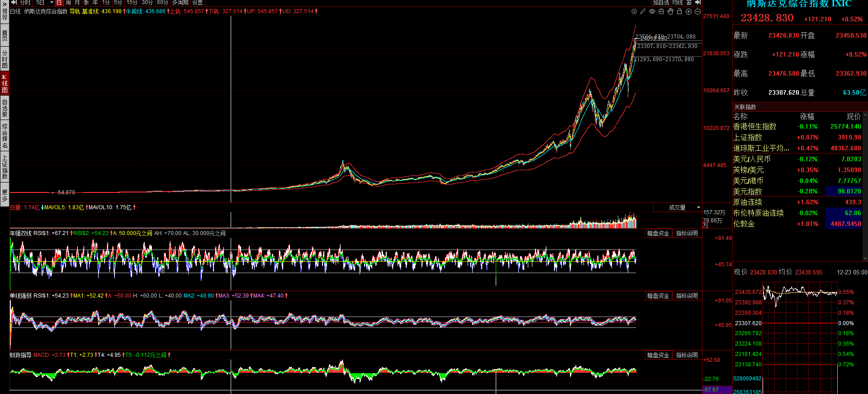The image size is (868, 394).
Task: Sort related indices by 涨幅 column
Action: coord(807,116)
